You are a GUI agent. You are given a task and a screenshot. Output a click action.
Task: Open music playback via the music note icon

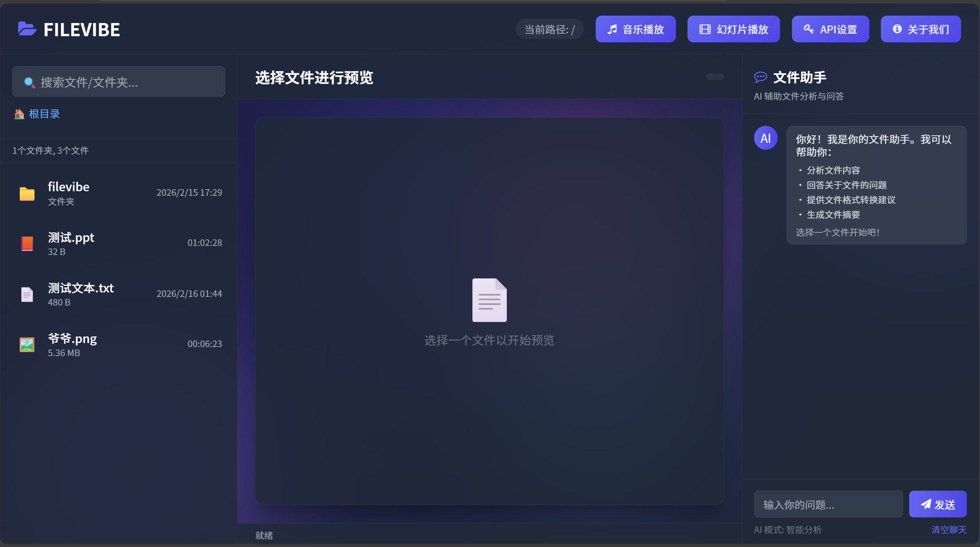pyautogui.click(x=613, y=29)
